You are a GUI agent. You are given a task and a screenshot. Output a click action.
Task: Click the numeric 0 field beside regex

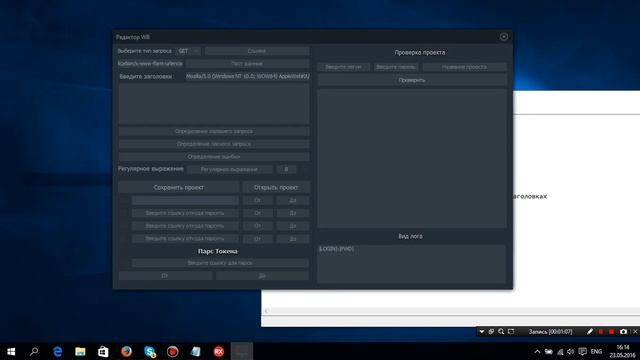286,169
